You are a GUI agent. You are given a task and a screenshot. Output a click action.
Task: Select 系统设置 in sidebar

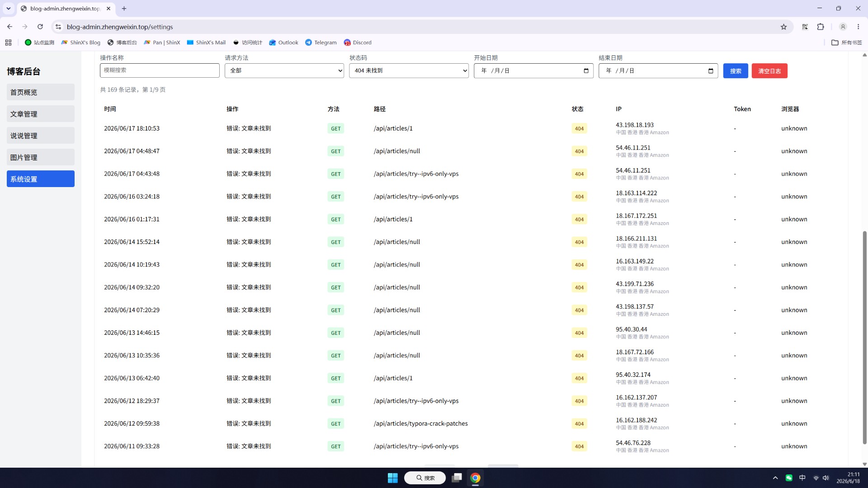(41, 179)
